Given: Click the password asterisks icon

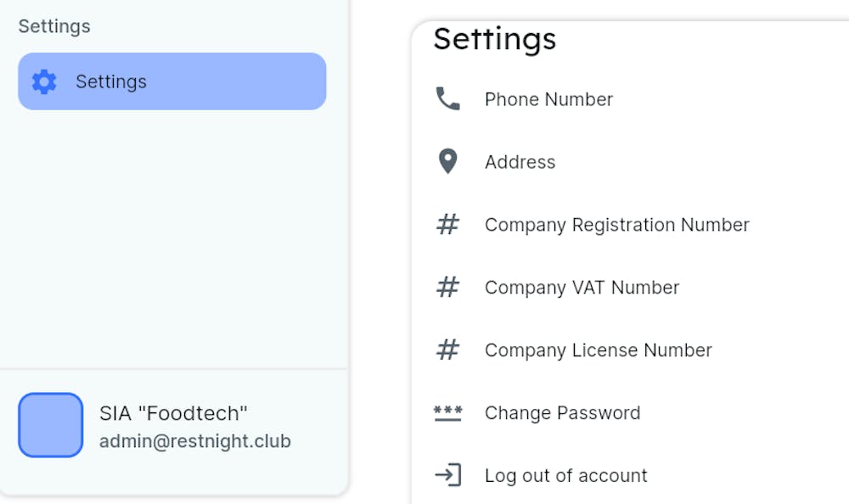Looking at the screenshot, I should (447, 413).
